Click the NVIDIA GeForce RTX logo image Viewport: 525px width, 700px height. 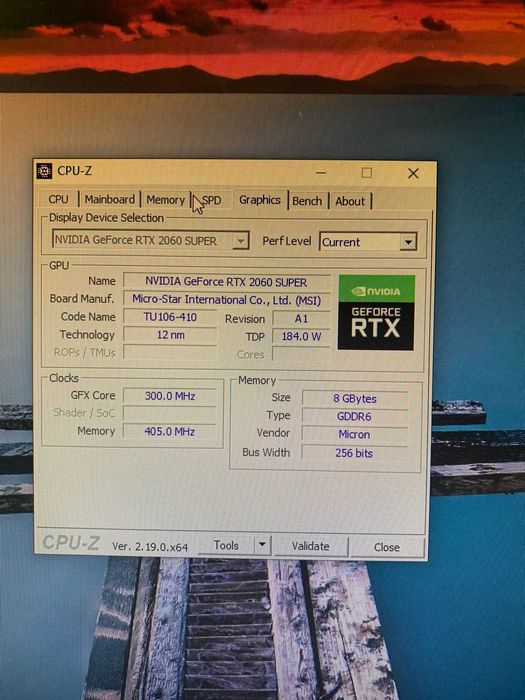376,312
